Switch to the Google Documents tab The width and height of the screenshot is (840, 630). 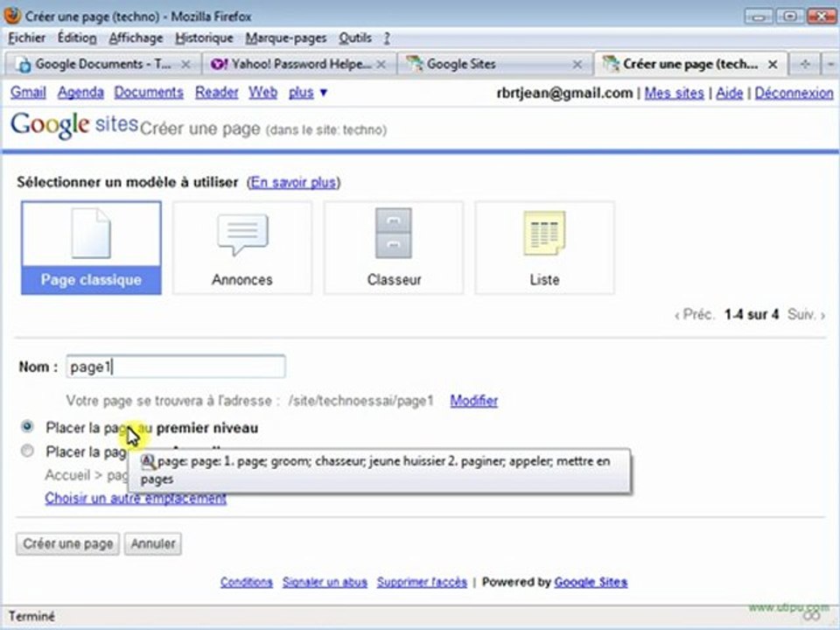101,64
